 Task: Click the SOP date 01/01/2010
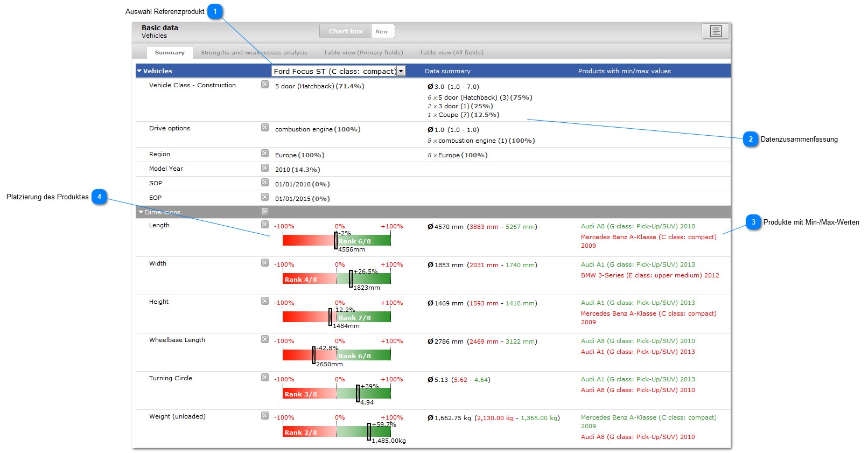303,184
